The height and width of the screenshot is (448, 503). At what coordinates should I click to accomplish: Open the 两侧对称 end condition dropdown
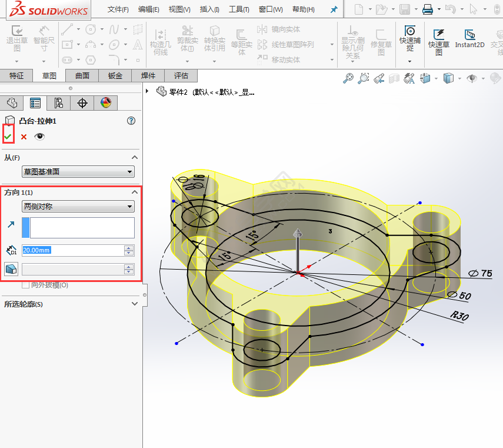[x=78, y=207]
